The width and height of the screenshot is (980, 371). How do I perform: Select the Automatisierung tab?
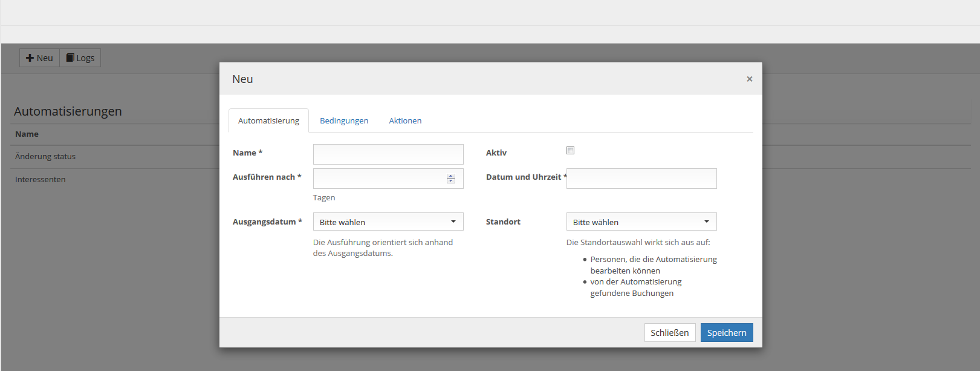(268, 121)
